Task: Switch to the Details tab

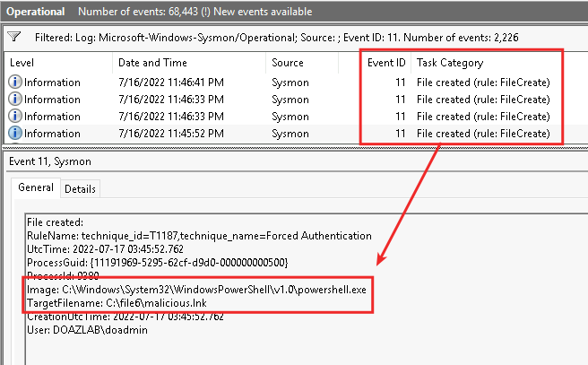Action: [80, 189]
